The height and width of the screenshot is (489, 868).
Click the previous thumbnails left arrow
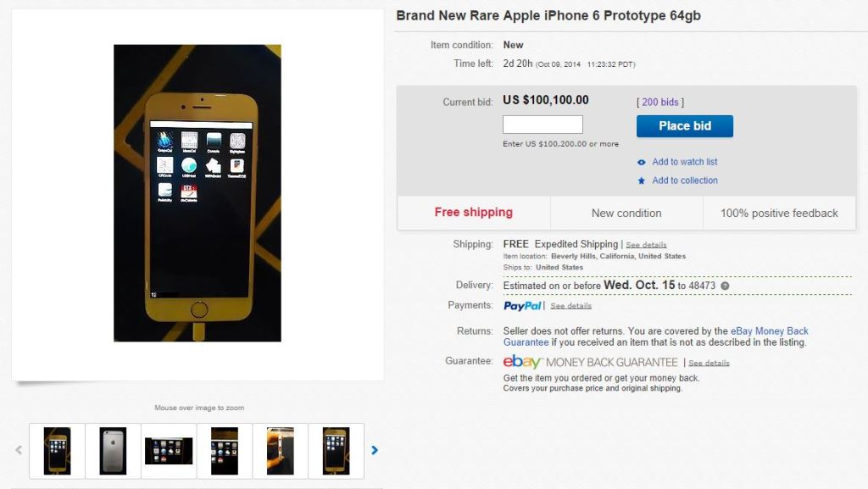tap(19, 450)
